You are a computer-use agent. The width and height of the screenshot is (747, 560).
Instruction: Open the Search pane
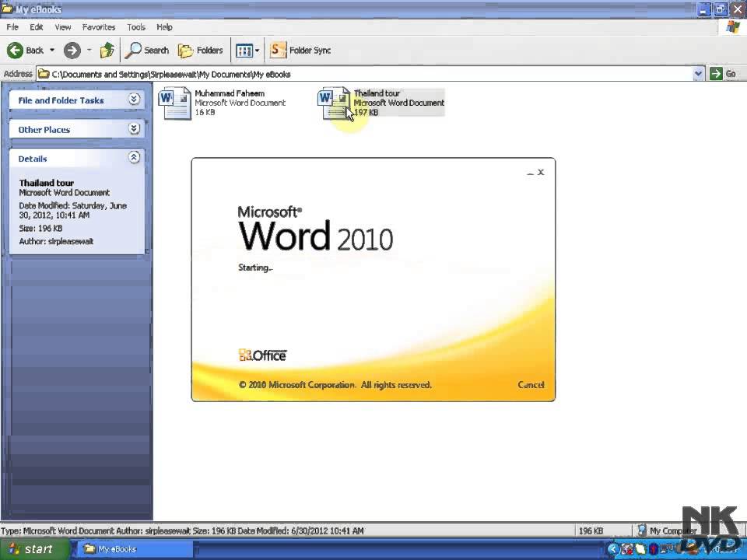pyautogui.click(x=147, y=50)
